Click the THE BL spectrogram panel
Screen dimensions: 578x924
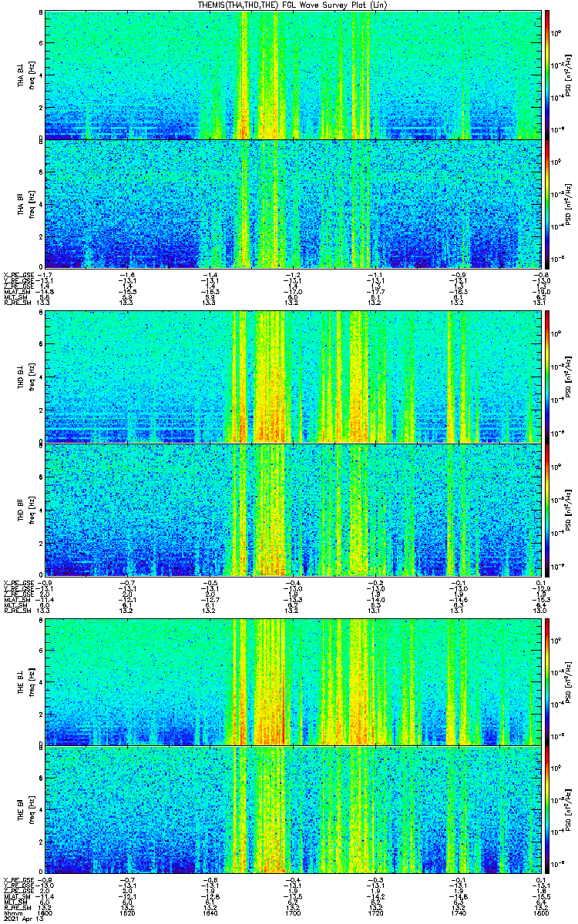[x=291, y=681]
